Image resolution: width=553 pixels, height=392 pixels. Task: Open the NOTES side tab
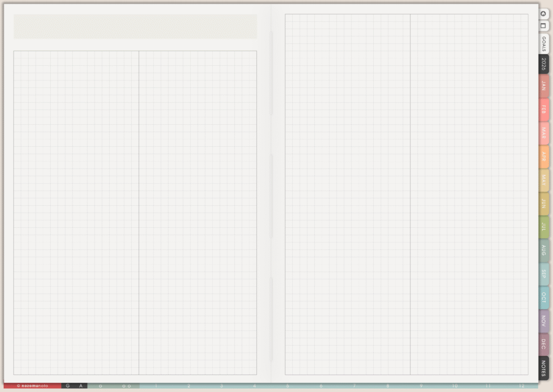543,368
